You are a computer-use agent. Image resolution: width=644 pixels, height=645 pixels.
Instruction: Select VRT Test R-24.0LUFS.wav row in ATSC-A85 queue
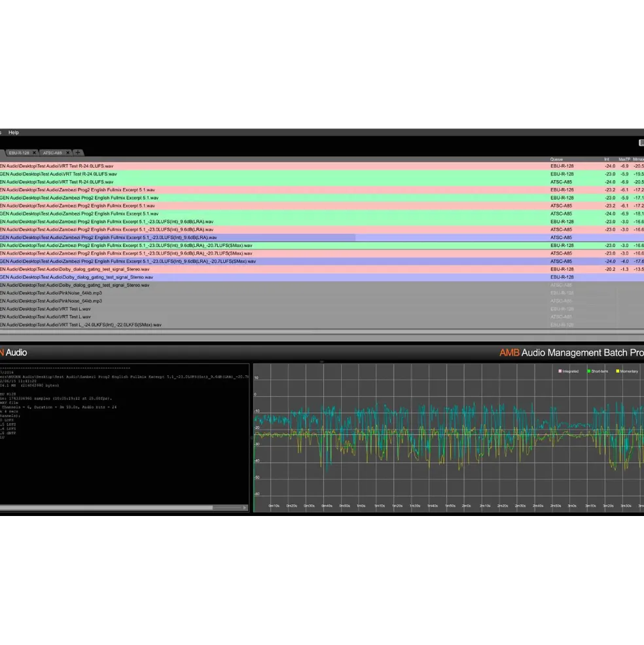[x=322, y=182]
